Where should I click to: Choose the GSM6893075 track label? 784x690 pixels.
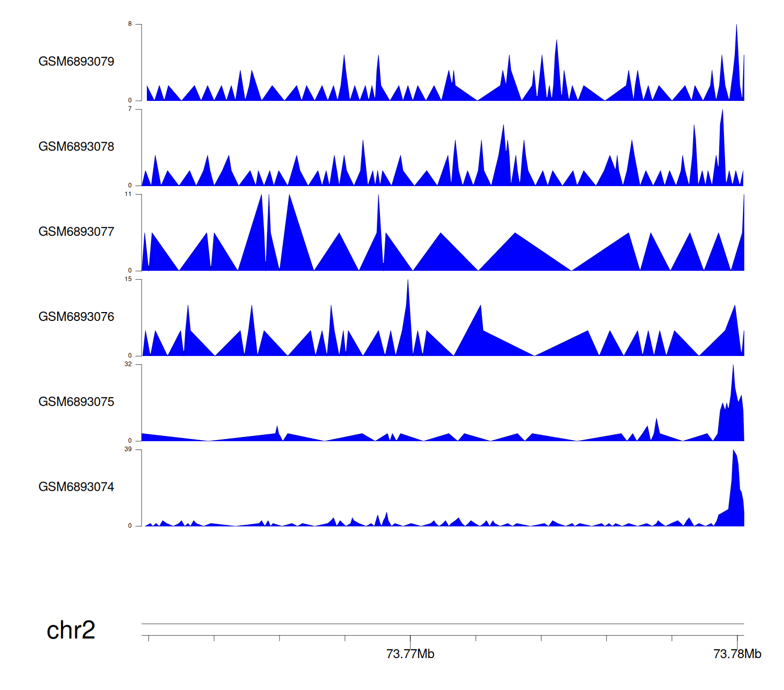(76, 402)
